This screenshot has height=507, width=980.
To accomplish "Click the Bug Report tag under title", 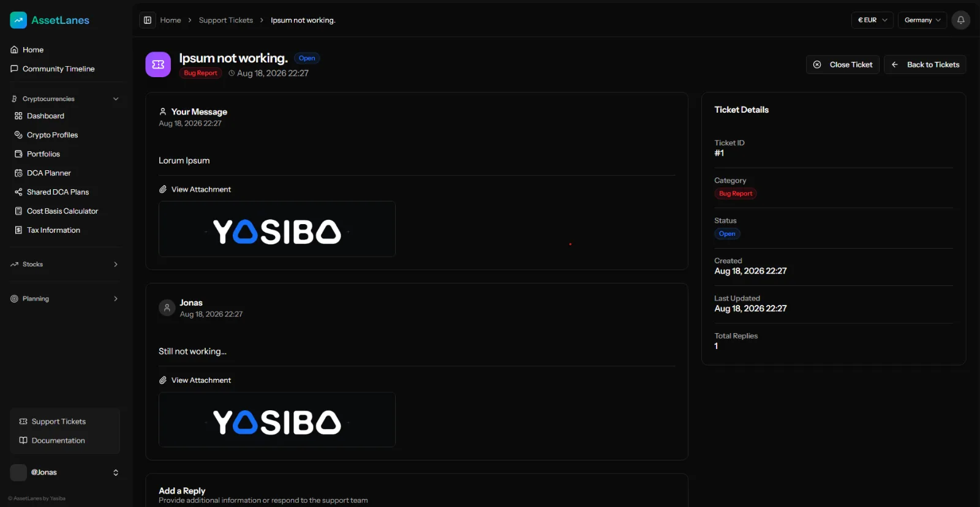I will (200, 73).
